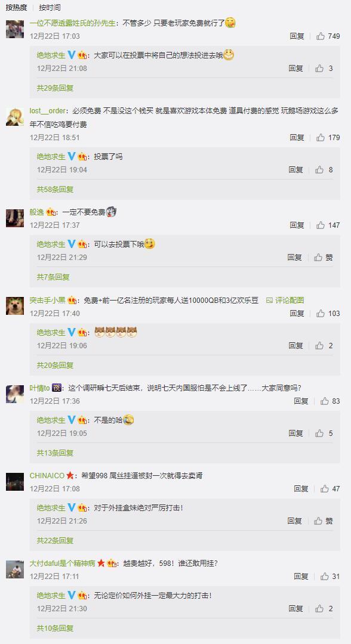Screen dimensions: 351x644
Task: Switch to 按时间 sorting tab
Action: (50, 7)
